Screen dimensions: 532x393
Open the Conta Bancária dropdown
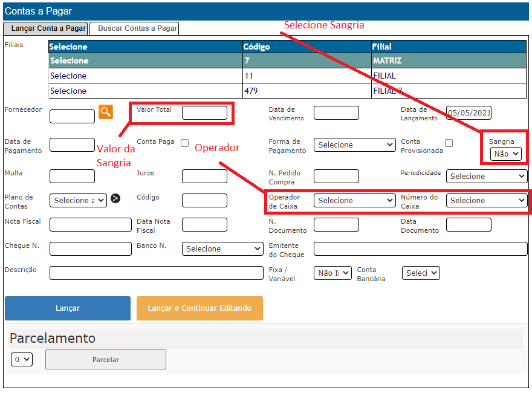pyautogui.click(x=421, y=273)
